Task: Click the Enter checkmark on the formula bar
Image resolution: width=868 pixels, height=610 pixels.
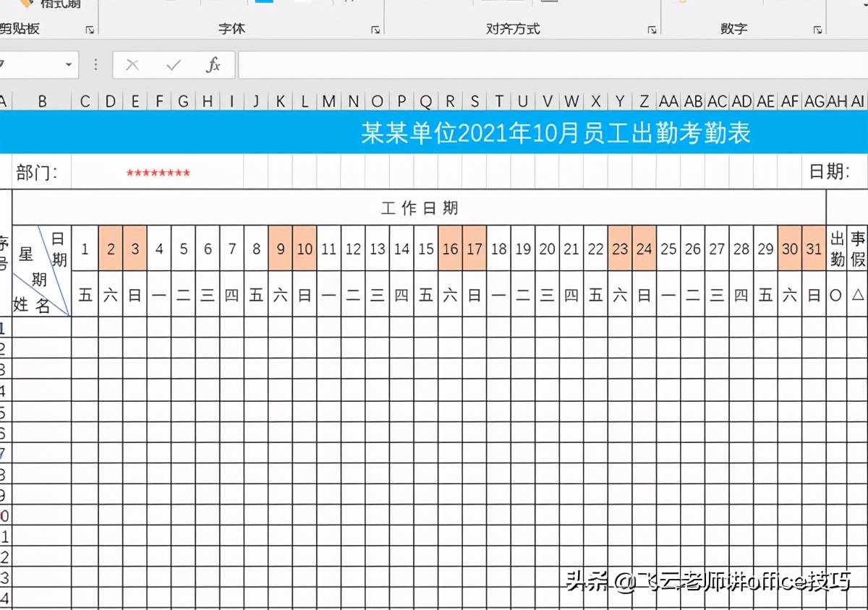Action: (171, 64)
